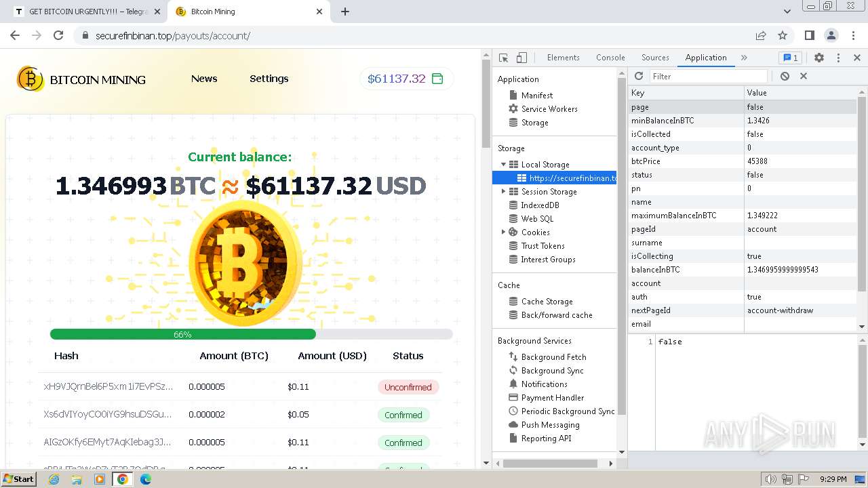Click the share page icon

click(x=761, y=35)
